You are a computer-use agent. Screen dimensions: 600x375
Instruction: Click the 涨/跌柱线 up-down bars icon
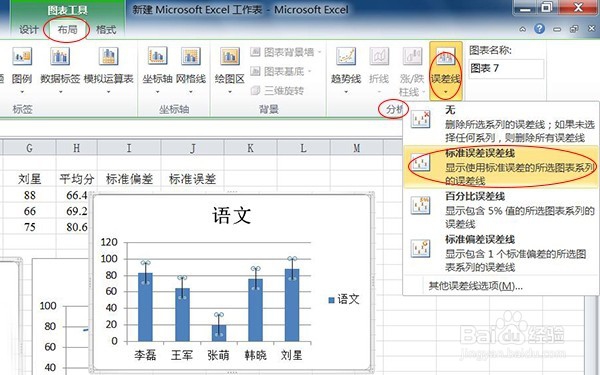click(412, 57)
